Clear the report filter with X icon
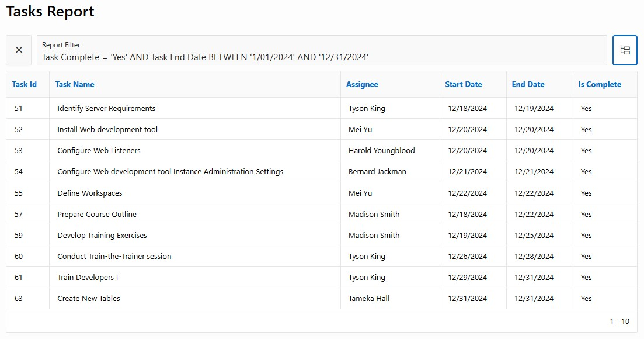The width and height of the screenshot is (644, 339). click(19, 50)
